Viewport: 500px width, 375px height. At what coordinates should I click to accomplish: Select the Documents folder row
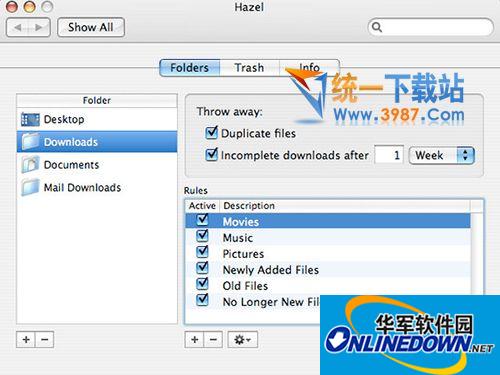click(x=97, y=164)
